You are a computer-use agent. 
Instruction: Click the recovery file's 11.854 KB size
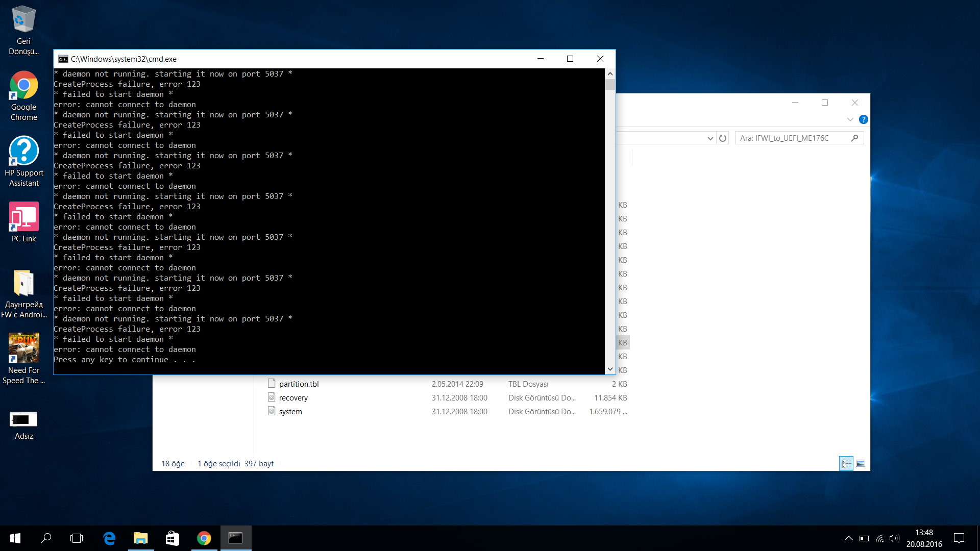click(610, 398)
